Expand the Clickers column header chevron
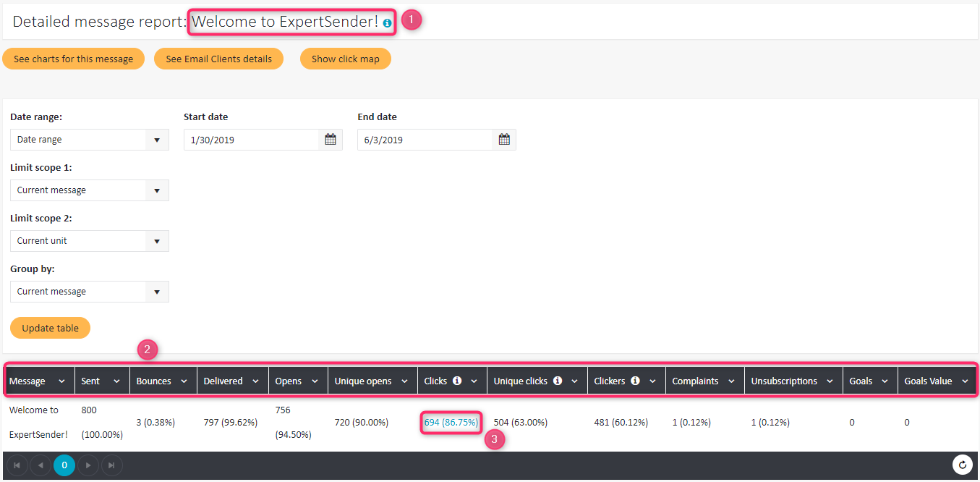The width and height of the screenshot is (980, 482). pos(652,381)
